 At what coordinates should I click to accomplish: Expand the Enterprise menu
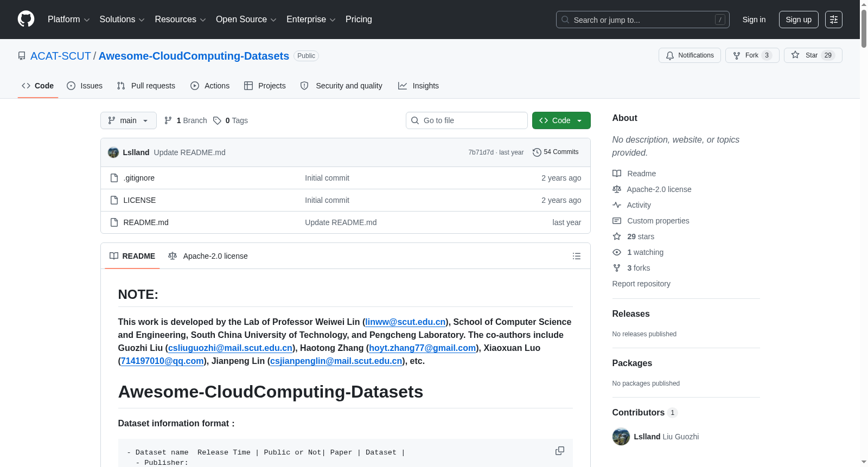pos(311,20)
